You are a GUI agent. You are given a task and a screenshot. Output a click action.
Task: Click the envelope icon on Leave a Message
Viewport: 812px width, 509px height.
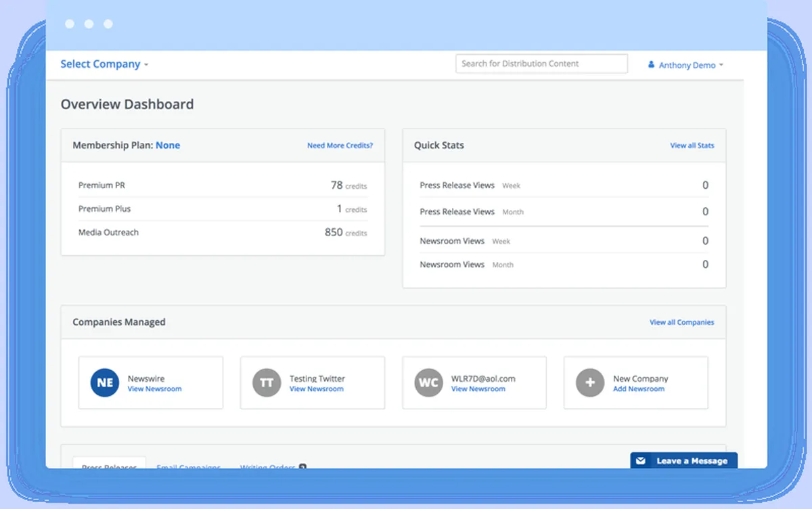pyautogui.click(x=641, y=461)
